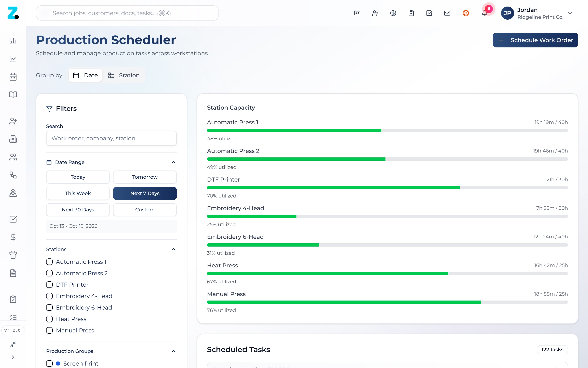Click the dollar-circle icon in header

click(393, 13)
